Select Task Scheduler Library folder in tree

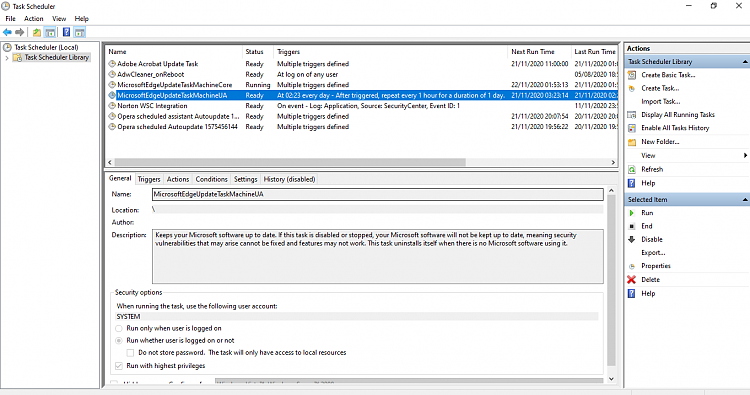[x=56, y=57]
